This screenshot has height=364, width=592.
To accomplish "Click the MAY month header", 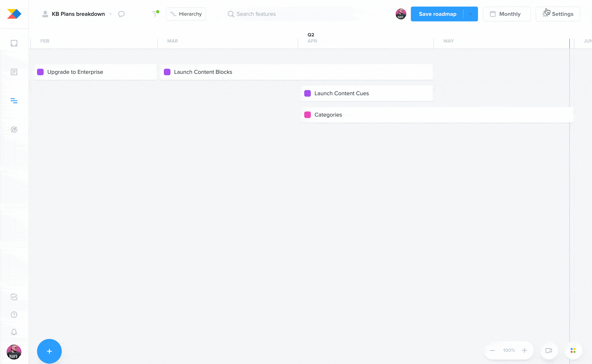I will click(449, 41).
